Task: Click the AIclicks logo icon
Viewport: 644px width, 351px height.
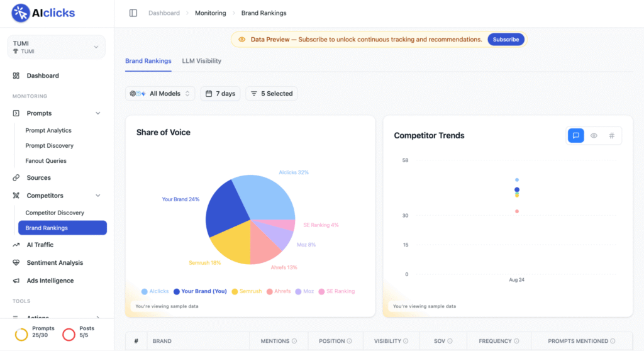Action: [21, 13]
